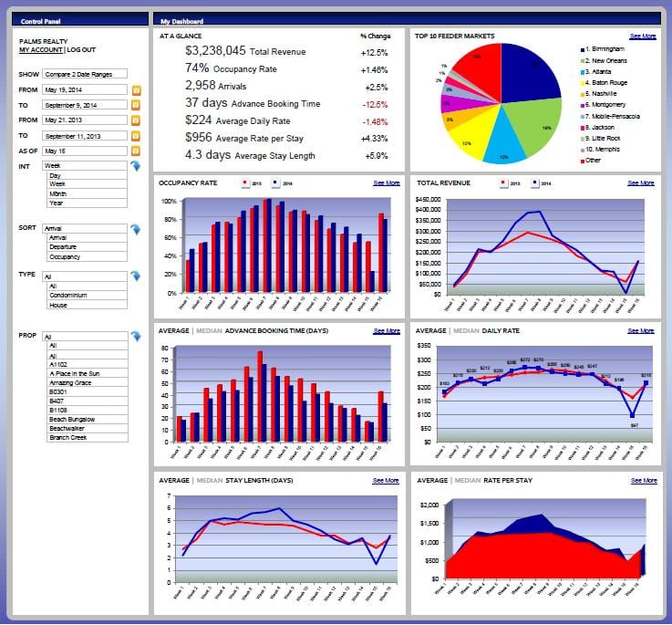Click the SHOW Compare 2 Date Ranges field
Screen dimensions: 672x625
pos(84,74)
